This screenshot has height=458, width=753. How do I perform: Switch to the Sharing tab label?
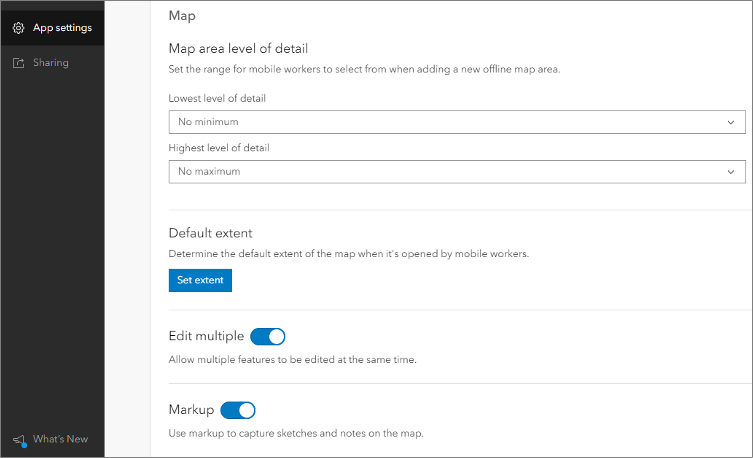click(51, 63)
